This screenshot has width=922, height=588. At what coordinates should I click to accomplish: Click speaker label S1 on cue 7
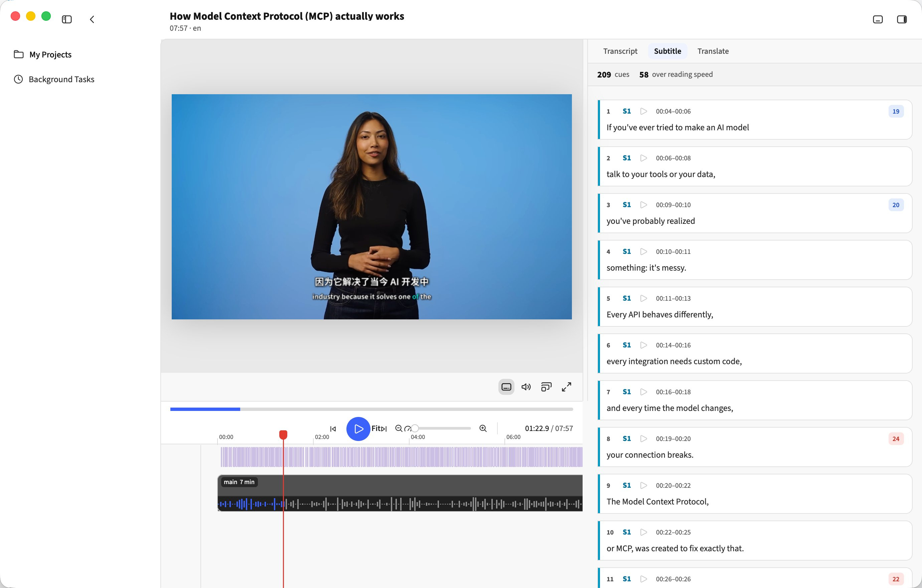[x=626, y=392]
